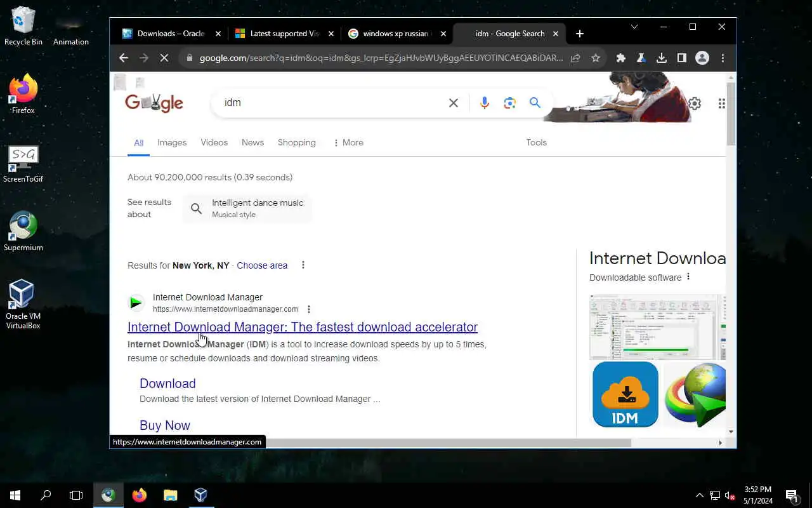Click the browser address bar URL
812x508 pixels.
pyautogui.click(x=381, y=58)
